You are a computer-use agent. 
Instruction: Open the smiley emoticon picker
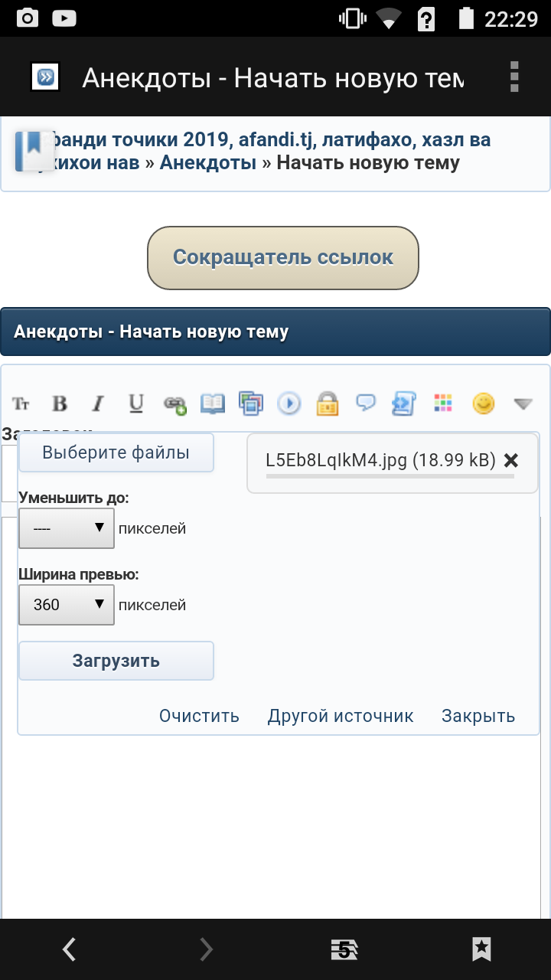tap(483, 403)
